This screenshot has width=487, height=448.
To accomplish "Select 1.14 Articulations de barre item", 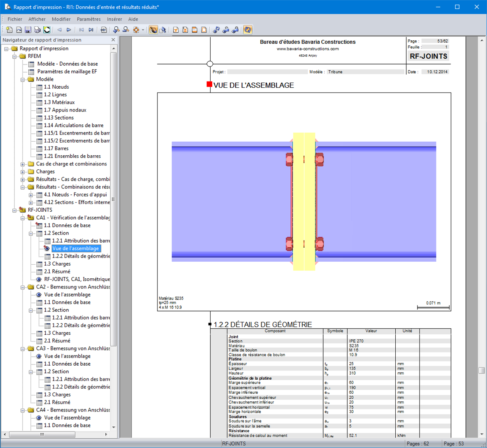I will coord(73,125).
